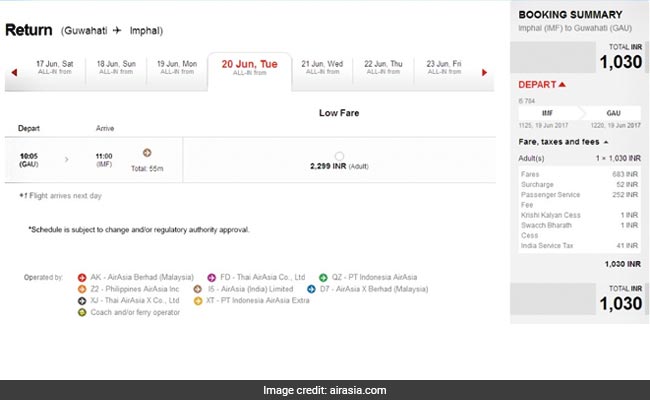Click the previous dates left arrow
The height and width of the screenshot is (400, 650).
12,72
